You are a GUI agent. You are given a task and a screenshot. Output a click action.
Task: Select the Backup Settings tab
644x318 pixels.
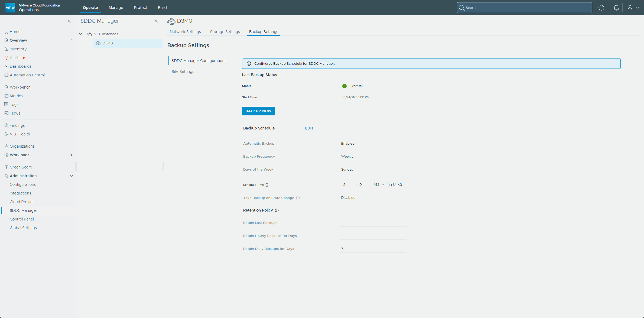[x=264, y=32]
